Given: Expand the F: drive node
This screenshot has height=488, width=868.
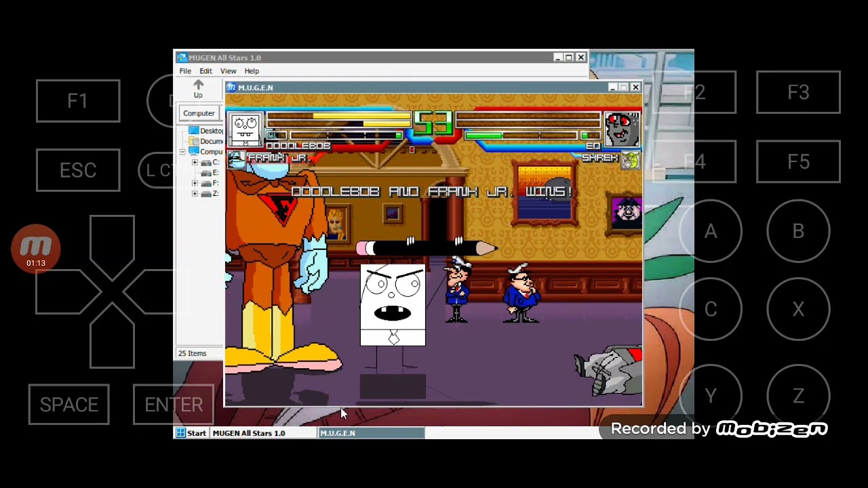Looking at the screenshot, I should coord(195,183).
